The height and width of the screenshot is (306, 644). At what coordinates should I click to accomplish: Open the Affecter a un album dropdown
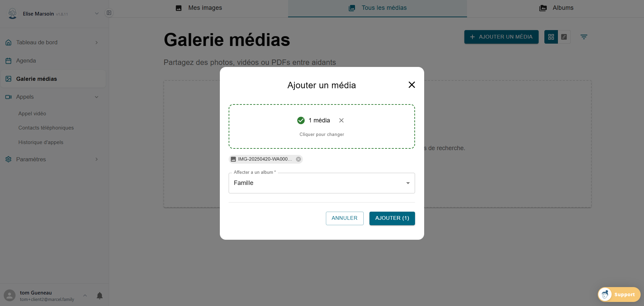pos(321,183)
